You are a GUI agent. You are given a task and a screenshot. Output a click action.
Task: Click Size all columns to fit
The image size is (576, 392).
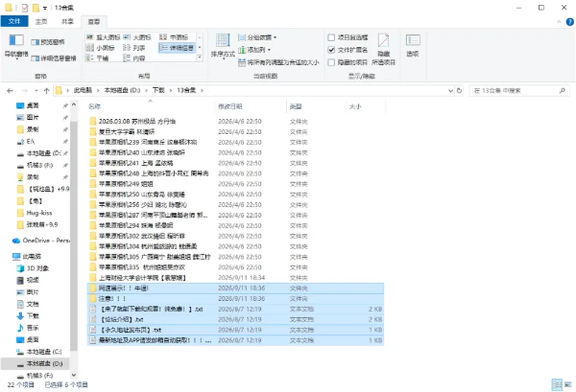point(278,62)
